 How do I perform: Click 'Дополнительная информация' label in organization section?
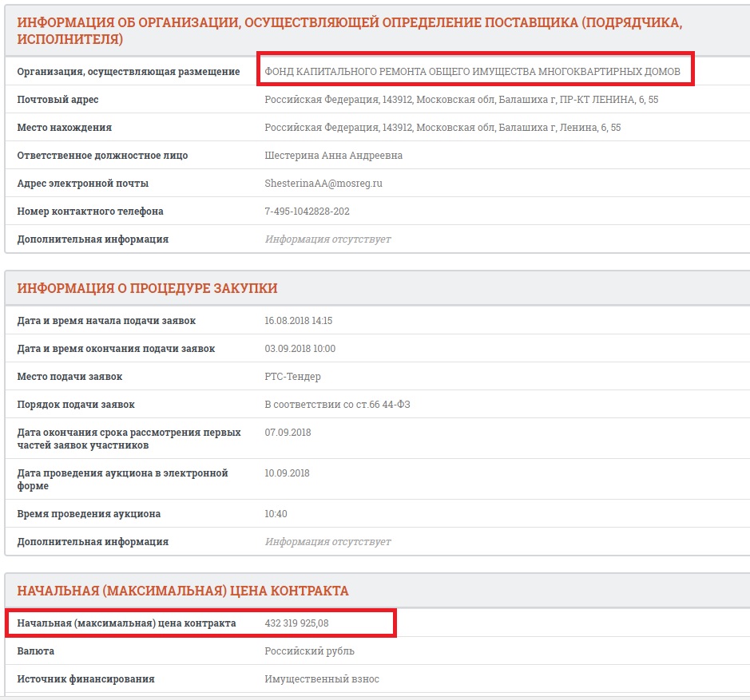tap(93, 239)
